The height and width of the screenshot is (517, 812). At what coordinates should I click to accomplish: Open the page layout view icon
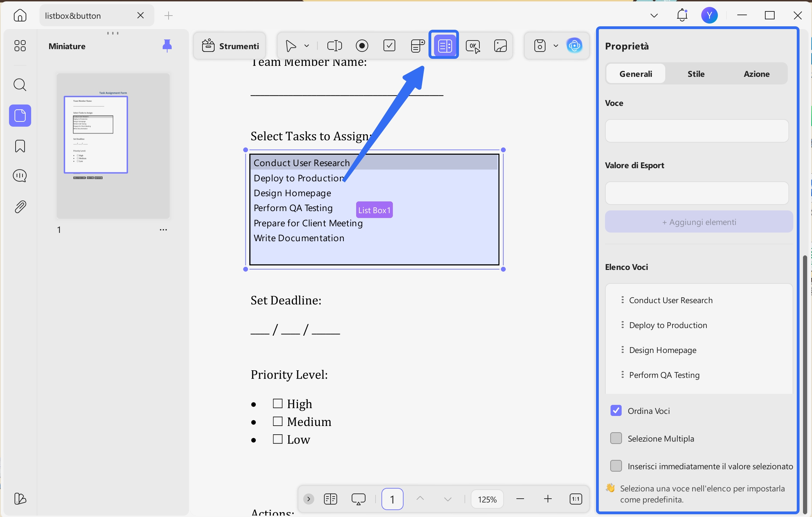(330, 499)
